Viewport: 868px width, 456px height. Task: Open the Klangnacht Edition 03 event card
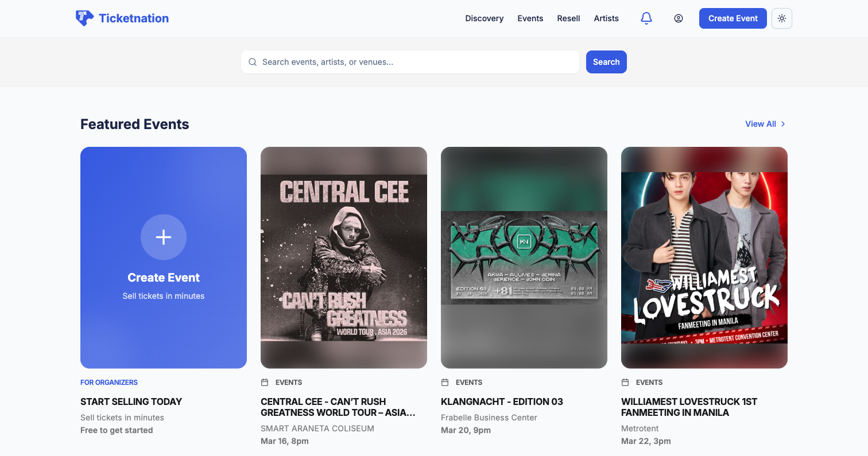[524, 256]
